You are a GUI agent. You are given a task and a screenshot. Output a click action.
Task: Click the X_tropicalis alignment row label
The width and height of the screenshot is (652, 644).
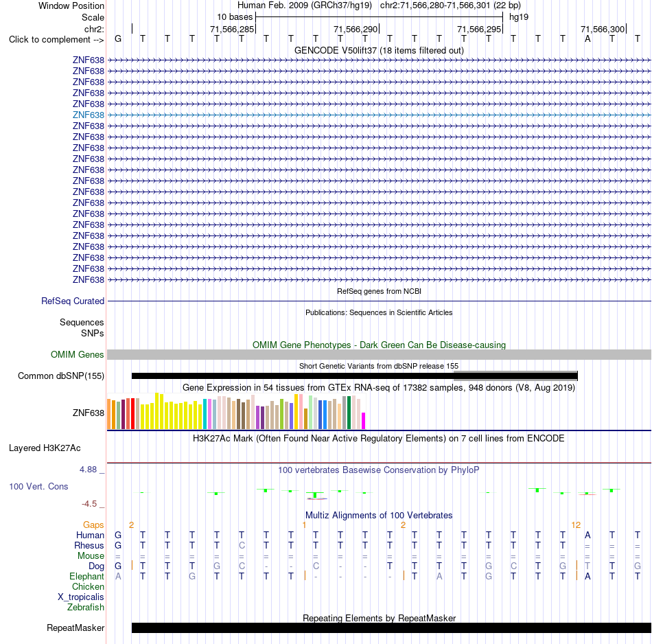[81, 597]
